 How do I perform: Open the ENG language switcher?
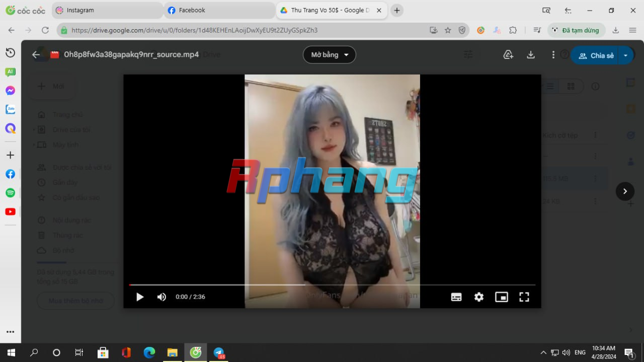[580, 352]
